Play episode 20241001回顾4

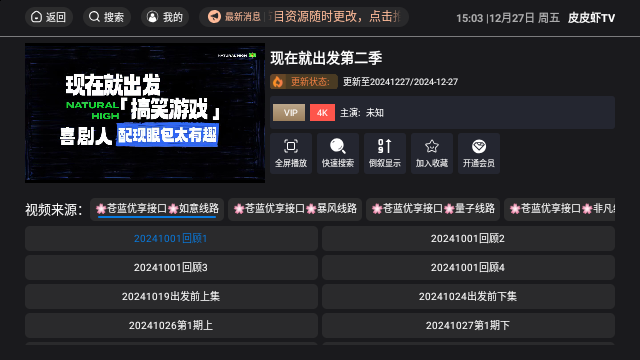pos(468,267)
